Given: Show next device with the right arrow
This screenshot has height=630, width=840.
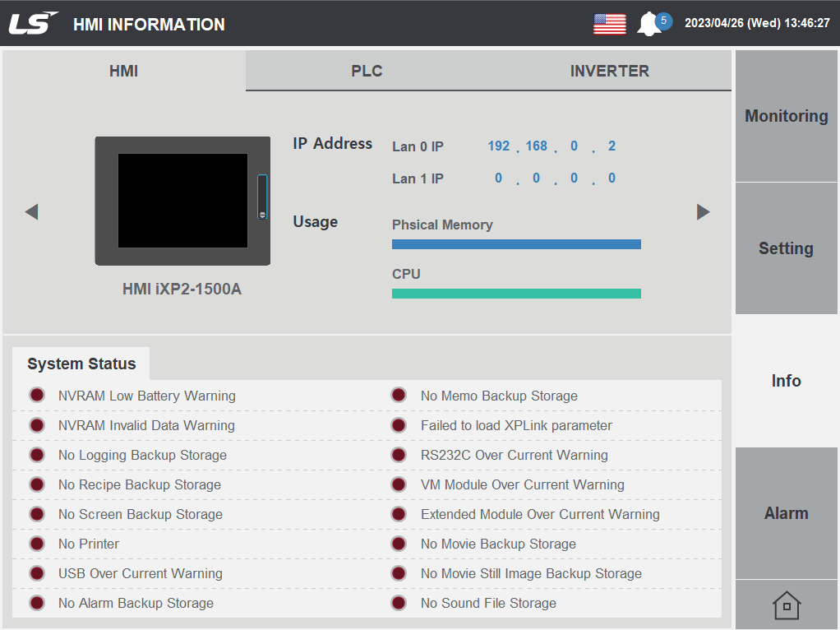Looking at the screenshot, I should 704,211.
